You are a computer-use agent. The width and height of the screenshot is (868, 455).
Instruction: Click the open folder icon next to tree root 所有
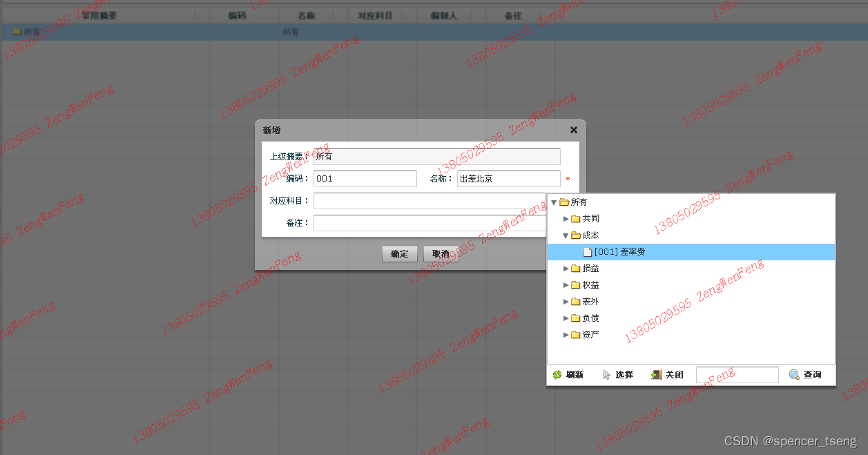pos(564,202)
